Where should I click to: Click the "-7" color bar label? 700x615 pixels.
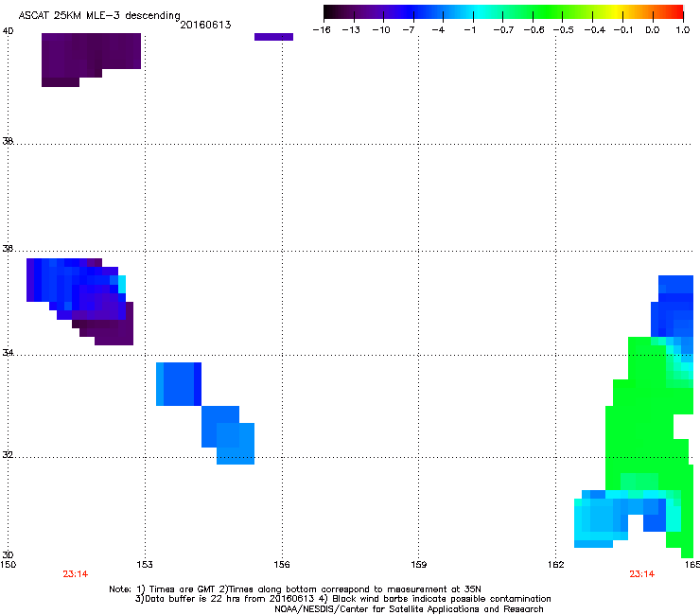(x=409, y=30)
